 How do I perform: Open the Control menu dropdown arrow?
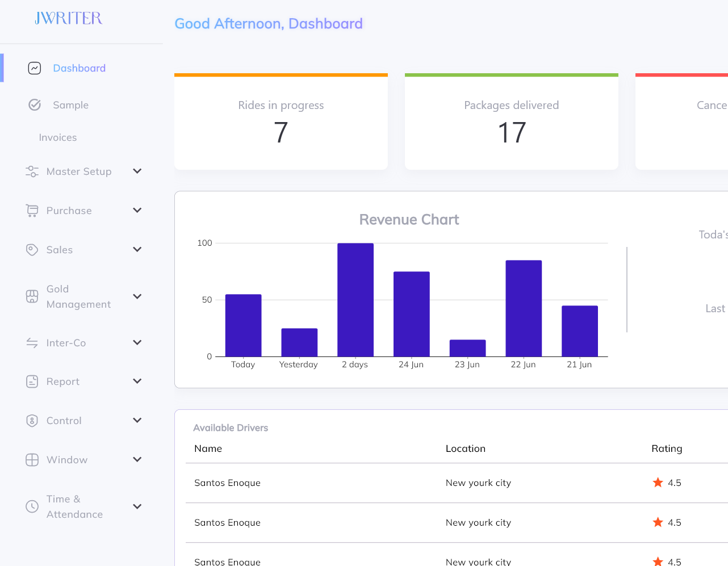pos(137,421)
